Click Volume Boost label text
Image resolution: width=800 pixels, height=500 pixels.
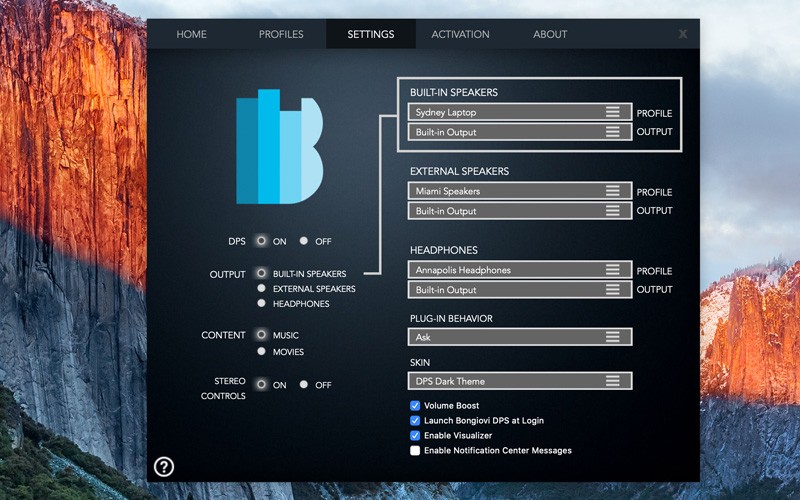[x=452, y=406]
